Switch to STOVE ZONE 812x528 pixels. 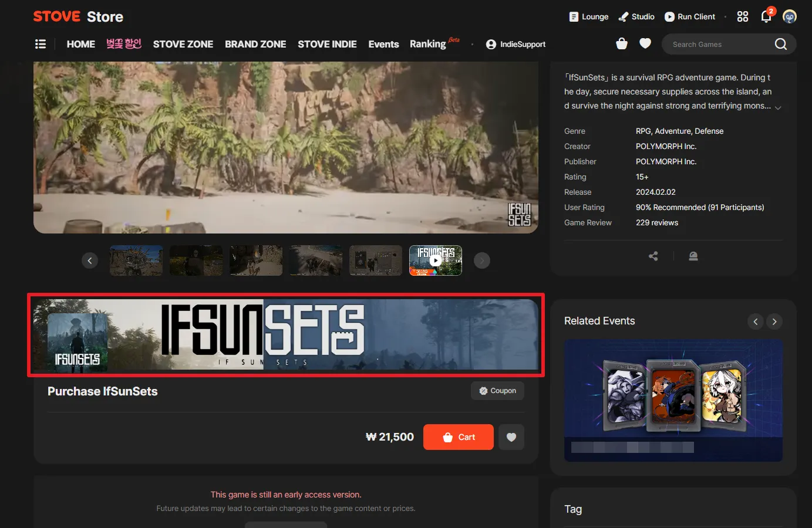pos(183,44)
